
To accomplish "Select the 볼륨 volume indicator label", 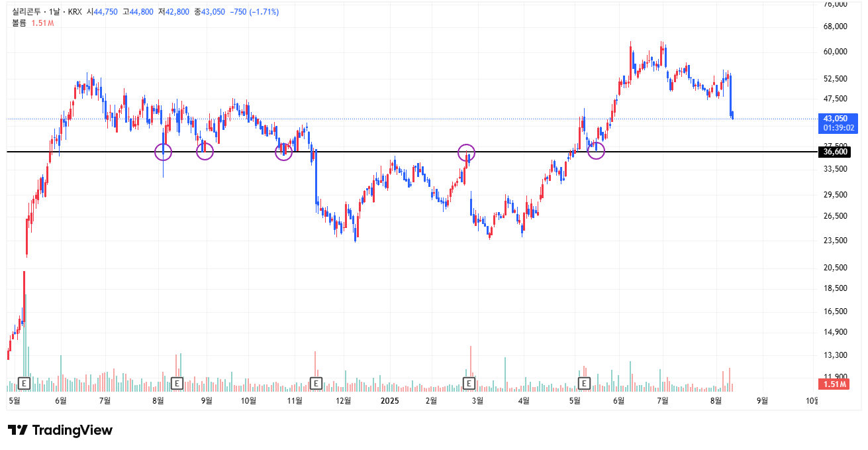I will click(x=19, y=23).
